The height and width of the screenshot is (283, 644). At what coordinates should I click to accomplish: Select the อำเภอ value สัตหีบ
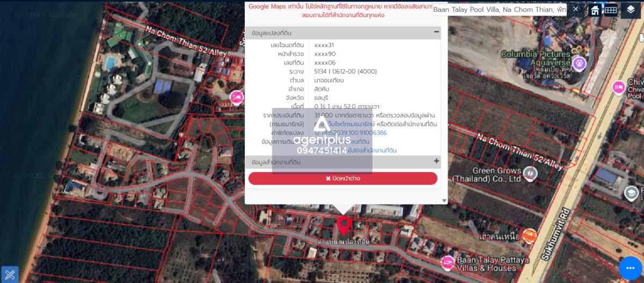tap(323, 89)
